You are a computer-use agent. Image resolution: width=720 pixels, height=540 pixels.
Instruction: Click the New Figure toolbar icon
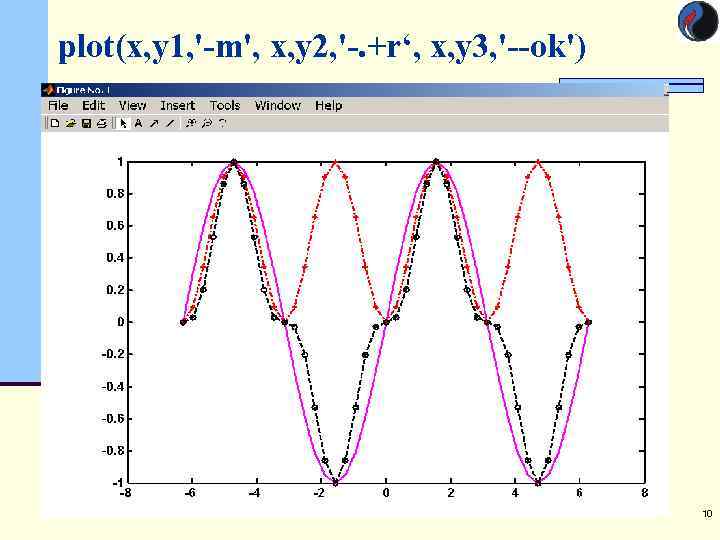[55, 123]
